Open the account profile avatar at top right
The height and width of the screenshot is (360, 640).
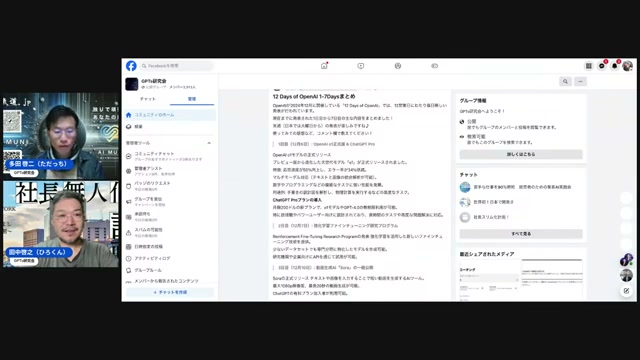coord(628,66)
